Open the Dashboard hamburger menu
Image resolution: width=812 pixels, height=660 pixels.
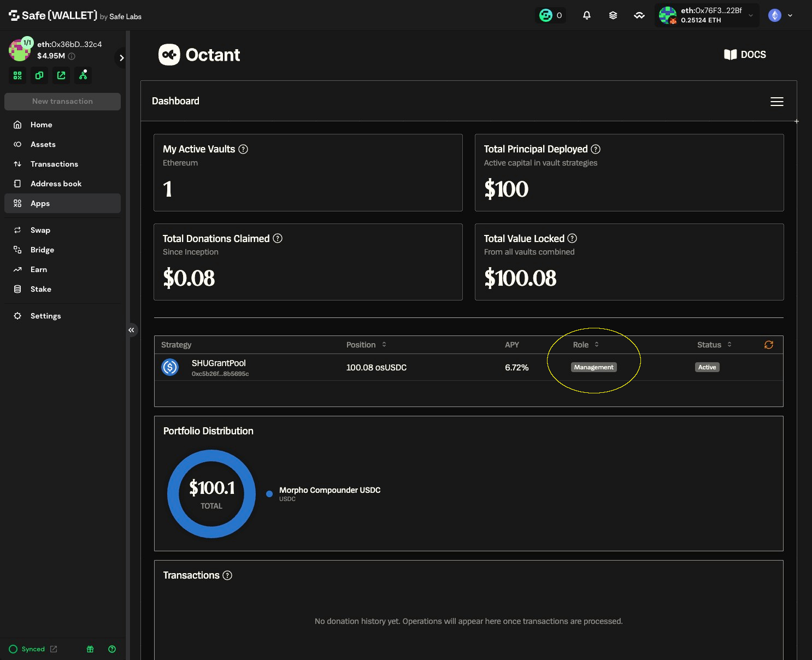[x=777, y=102]
